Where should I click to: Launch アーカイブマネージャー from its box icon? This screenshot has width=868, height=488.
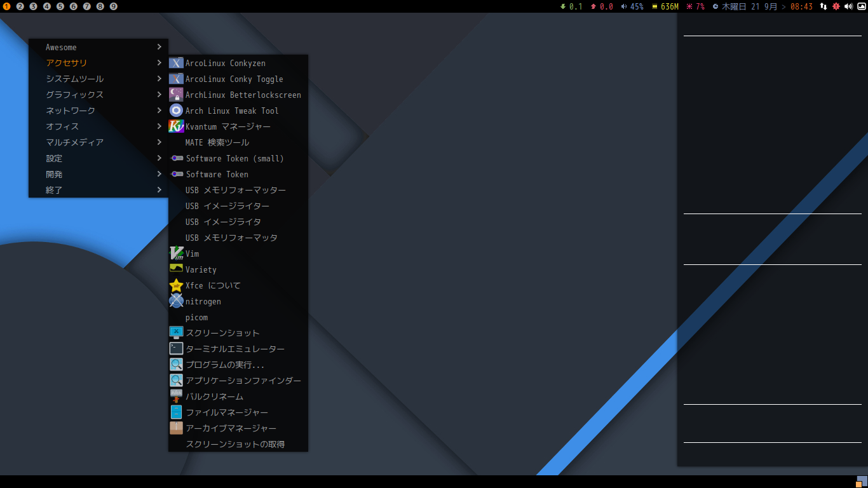pyautogui.click(x=176, y=428)
